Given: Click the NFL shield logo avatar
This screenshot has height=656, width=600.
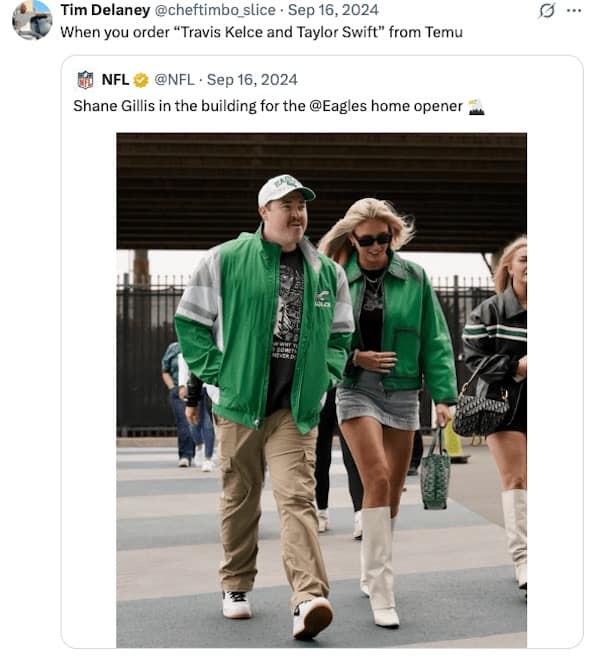Looking at the screenshot, I should [x=85, y=80].
